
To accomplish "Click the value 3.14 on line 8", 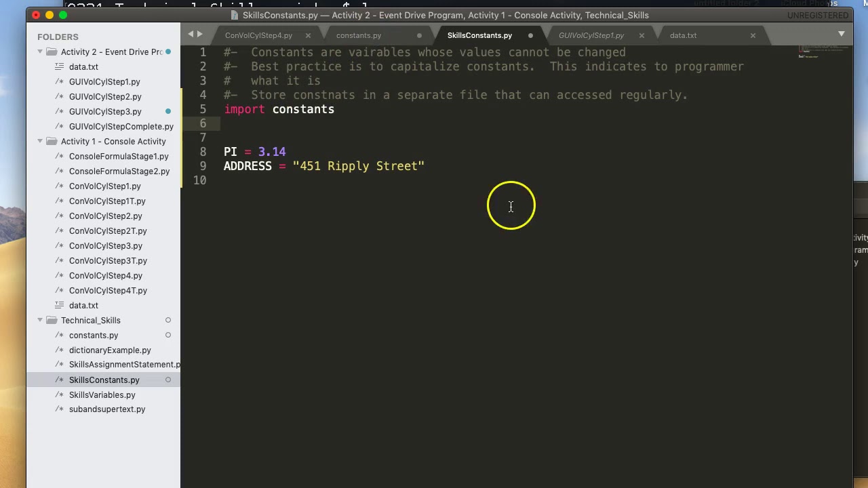I will 272,152.
